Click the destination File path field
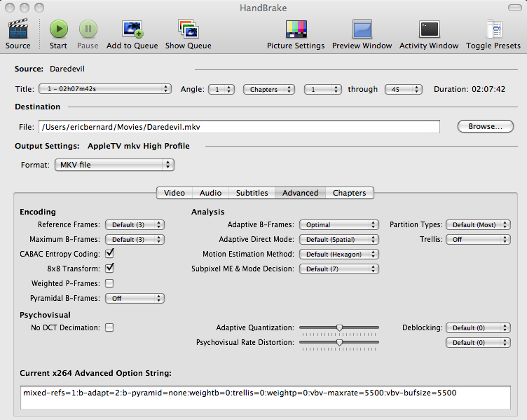The image size is (527, 420). (239, 127)
